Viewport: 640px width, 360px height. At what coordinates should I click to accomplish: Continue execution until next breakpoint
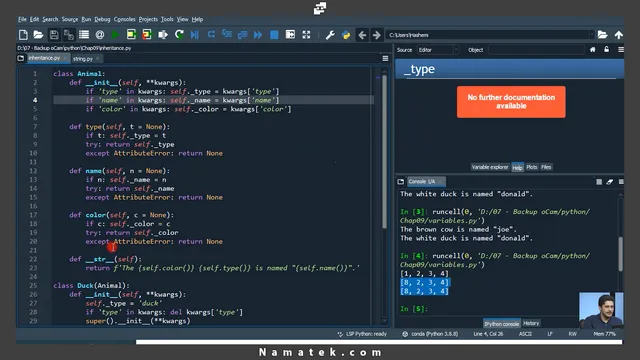tap(258, 35)
